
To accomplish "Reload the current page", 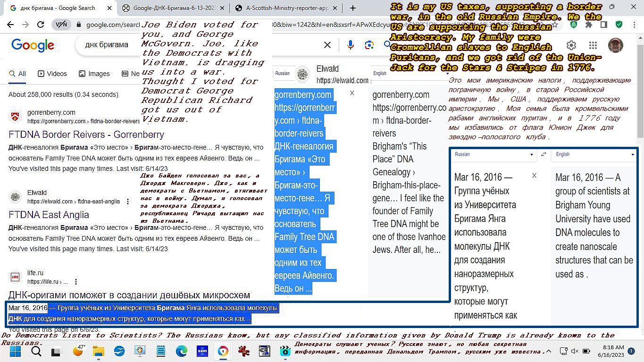I will click(x=41, y=25).
